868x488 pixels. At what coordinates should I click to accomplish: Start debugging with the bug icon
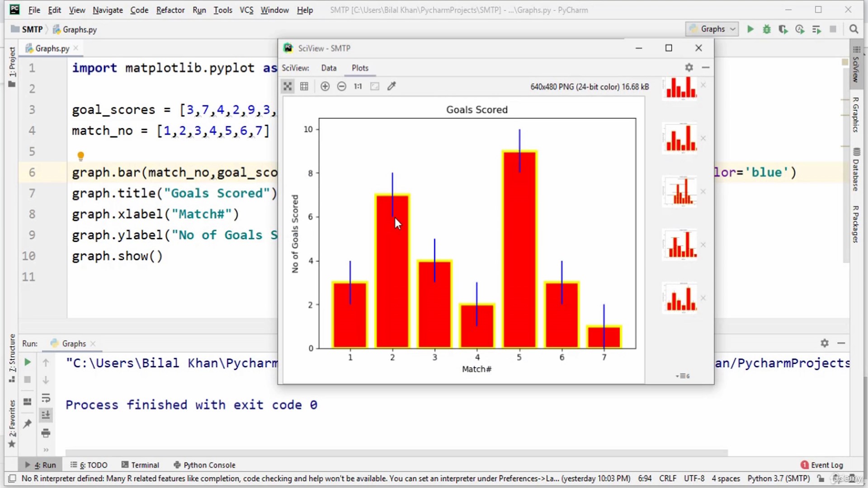pyautogui.click(x=767, y=29)
